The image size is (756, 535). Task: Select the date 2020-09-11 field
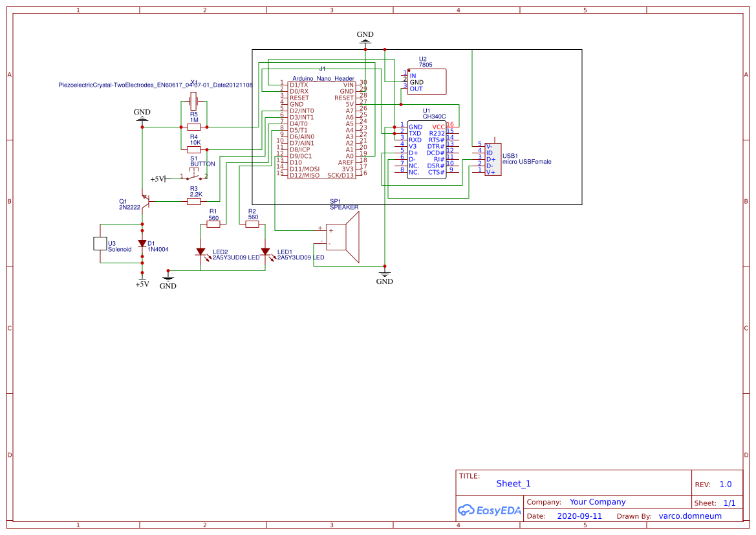(x=579, y=516)
